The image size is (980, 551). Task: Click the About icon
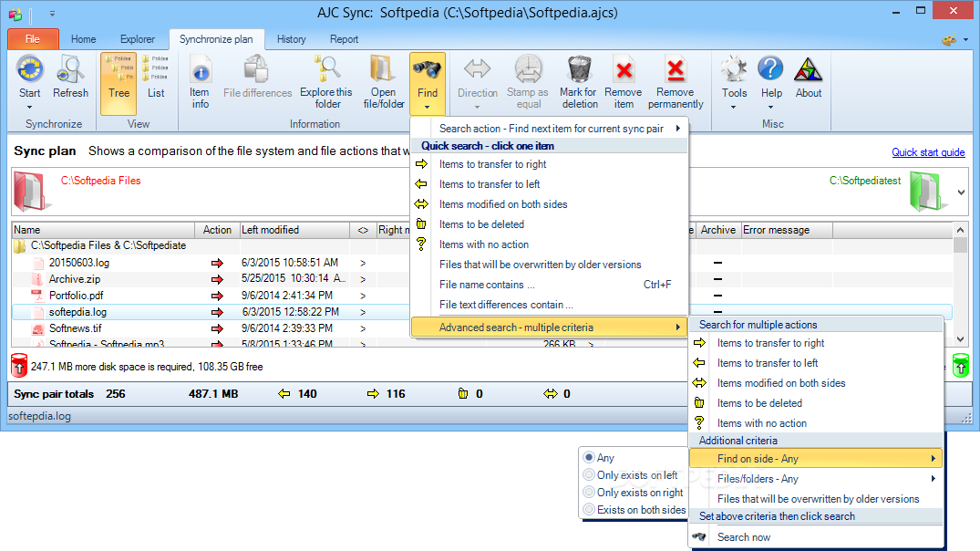808,68
